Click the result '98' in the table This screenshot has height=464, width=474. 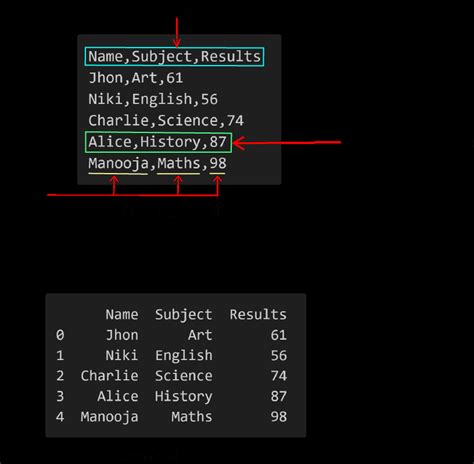tap(279, 417)
